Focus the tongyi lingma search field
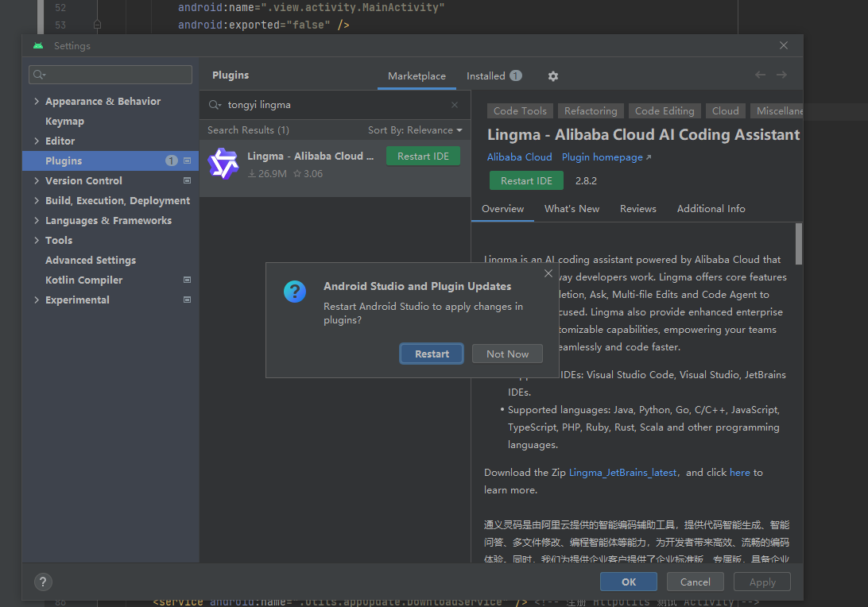This screenshot has width=868, height=607. (x=335, y=105)
